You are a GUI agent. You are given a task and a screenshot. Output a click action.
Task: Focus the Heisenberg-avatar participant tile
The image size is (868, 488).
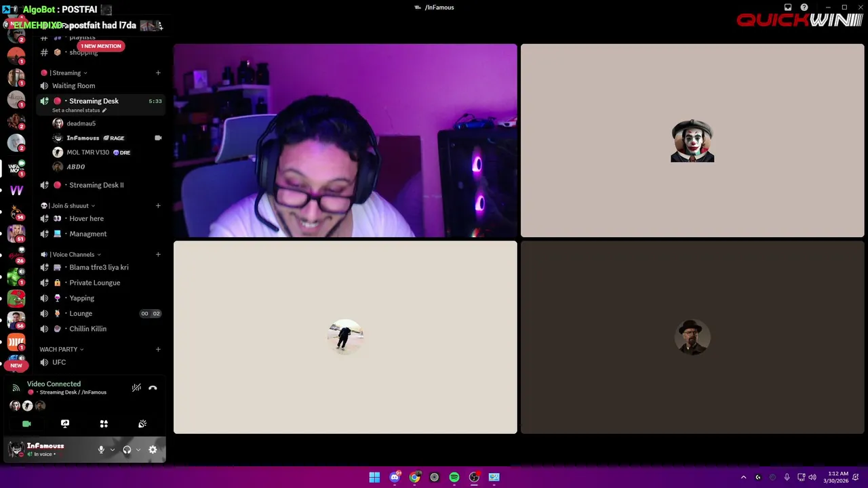[692, 337]
